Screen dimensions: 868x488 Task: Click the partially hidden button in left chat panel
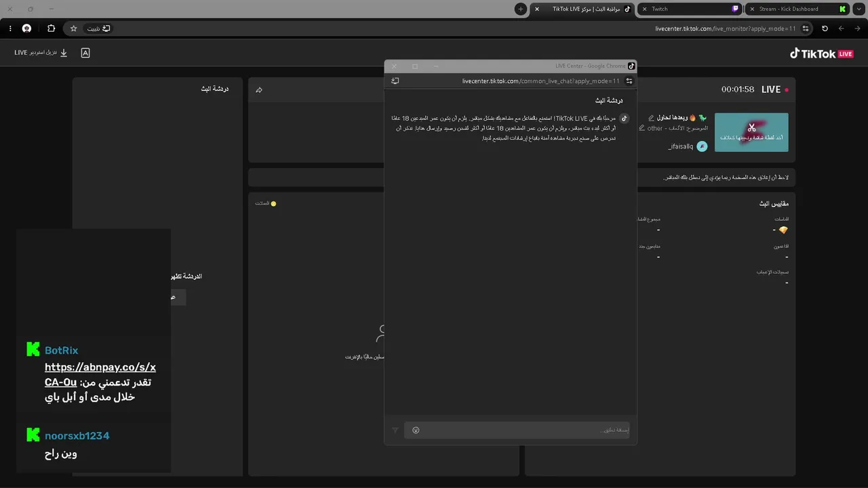[x=178, y=297]
